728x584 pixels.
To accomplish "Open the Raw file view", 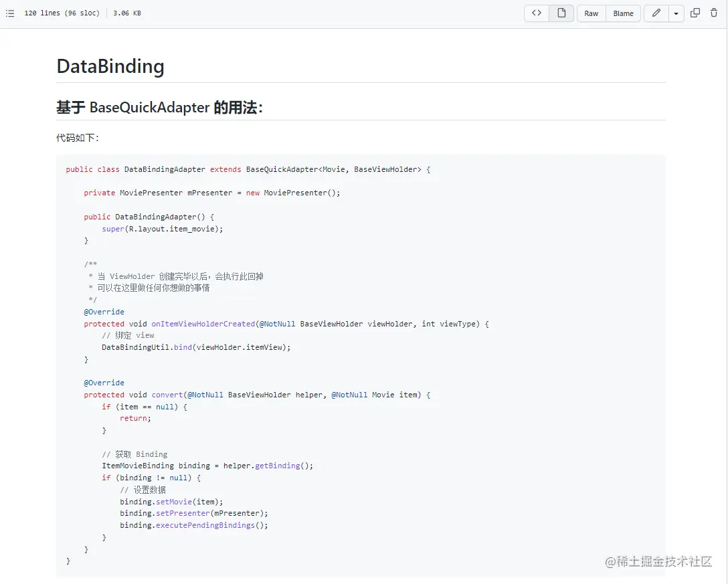I will pos(591,13).
